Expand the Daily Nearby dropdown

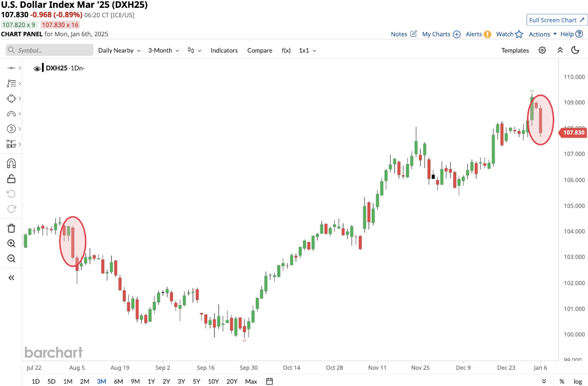pos(119,50)
